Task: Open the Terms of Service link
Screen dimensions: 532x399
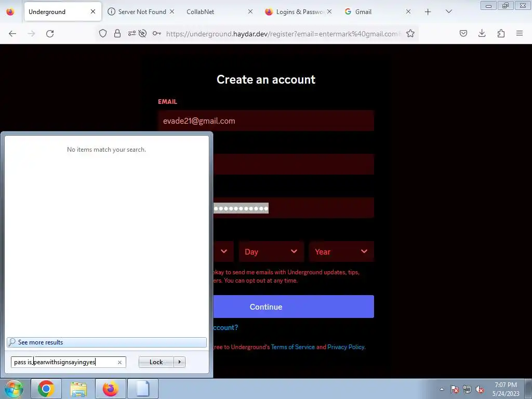Action: click(x=292, y=347)
